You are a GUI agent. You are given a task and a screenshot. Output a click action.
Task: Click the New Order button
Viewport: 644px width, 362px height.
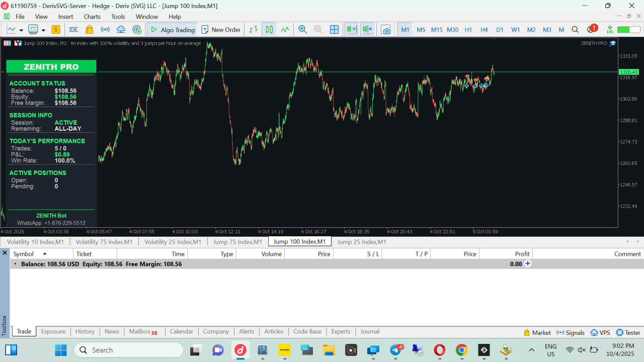pos(221,30)
